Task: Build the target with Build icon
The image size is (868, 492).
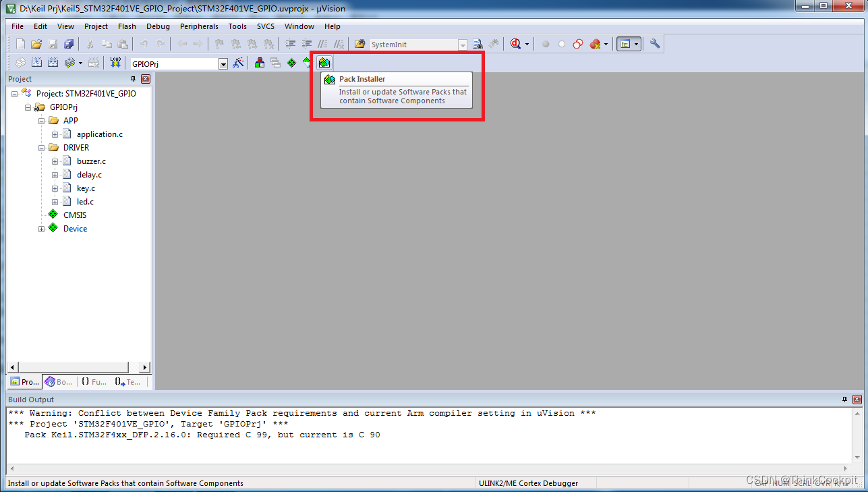Action: [36, 63]
